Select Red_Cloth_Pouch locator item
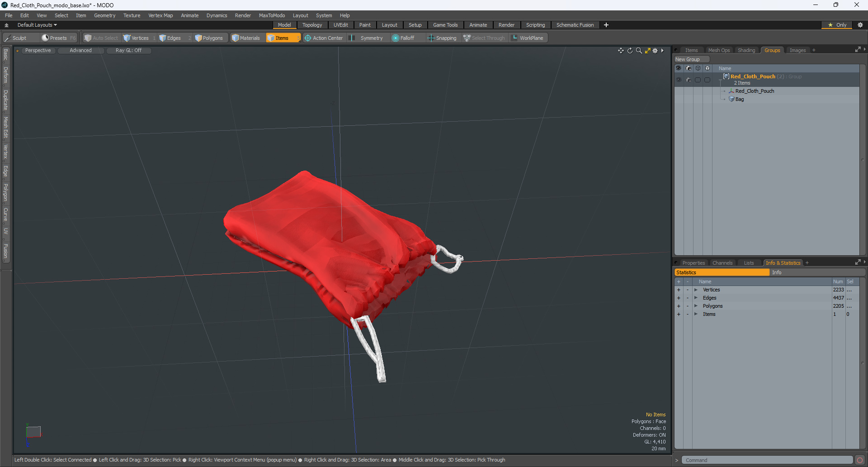The height and width of the screenshot is (467, 868). [x=755, y=91]
